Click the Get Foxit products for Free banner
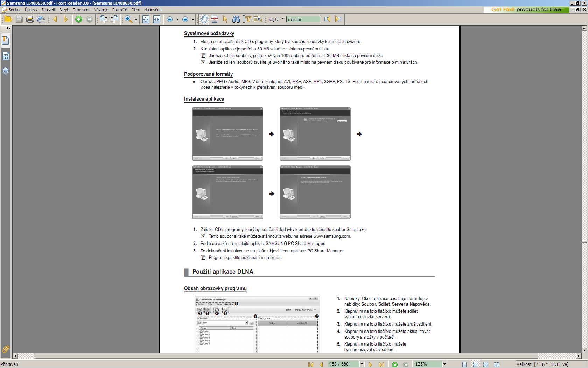This screenshot has width=588, height=368. 526,10
